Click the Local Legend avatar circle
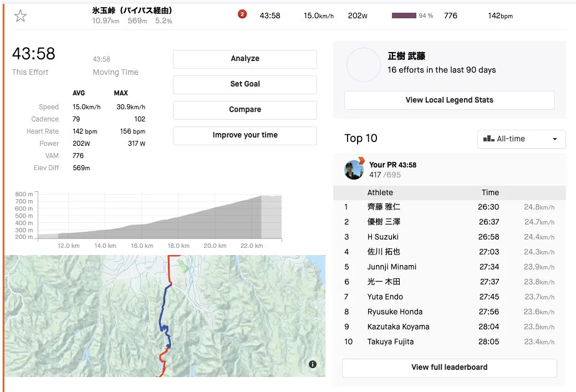This screenshot has height=392, width=576. tap(363, 65)
